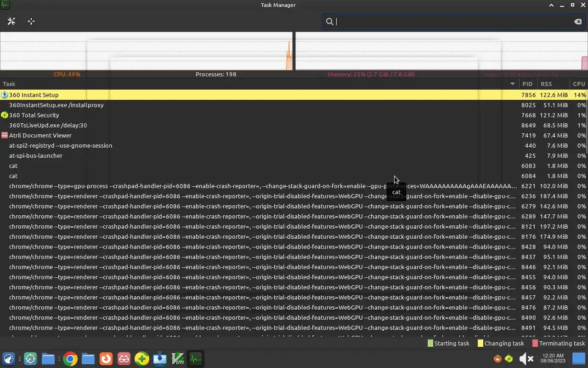The image size is (588, 368).
Task: Select chrome renderer row with PID 8121
Action: (294, 226)
